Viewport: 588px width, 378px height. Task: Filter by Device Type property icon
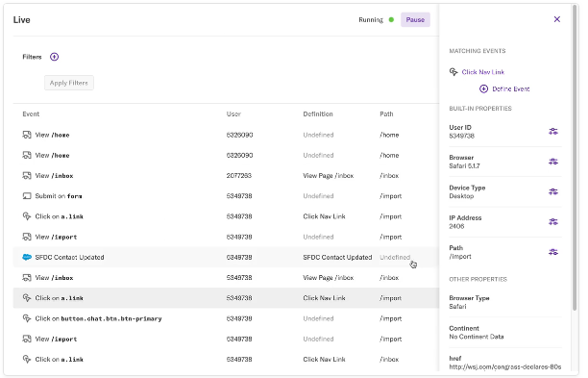[x=553, y=191]
